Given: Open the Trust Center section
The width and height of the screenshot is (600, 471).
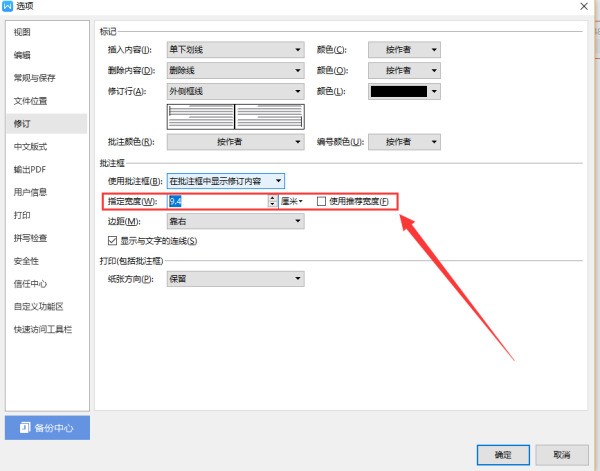Looking at the screenshot, I should 29,283.
